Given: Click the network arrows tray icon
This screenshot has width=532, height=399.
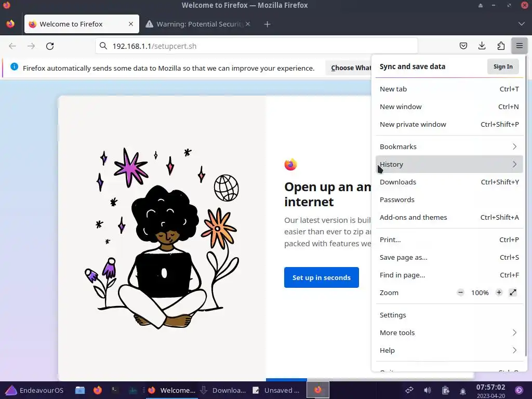Looking at the screenshot, I should [409, 390].
